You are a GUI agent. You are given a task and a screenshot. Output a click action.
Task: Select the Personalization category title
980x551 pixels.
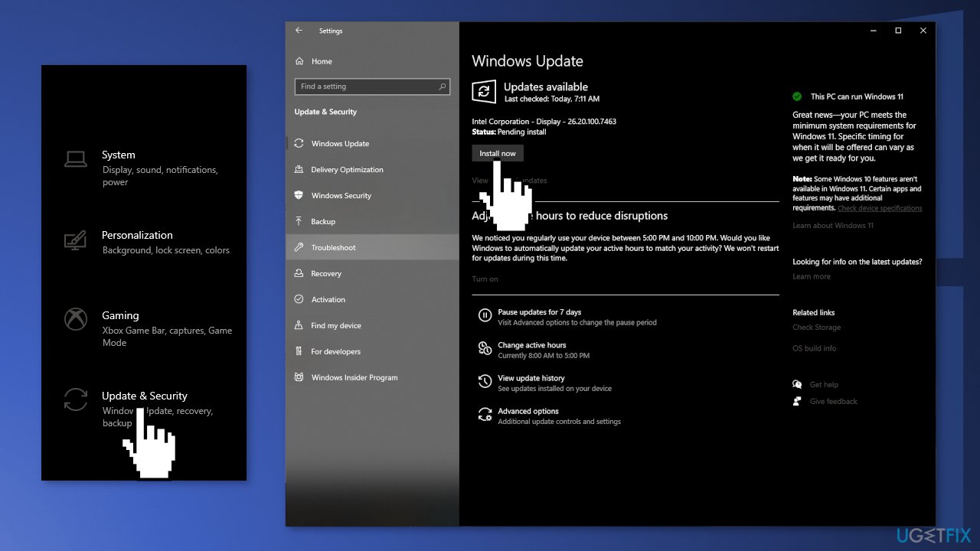click(137, 235)
